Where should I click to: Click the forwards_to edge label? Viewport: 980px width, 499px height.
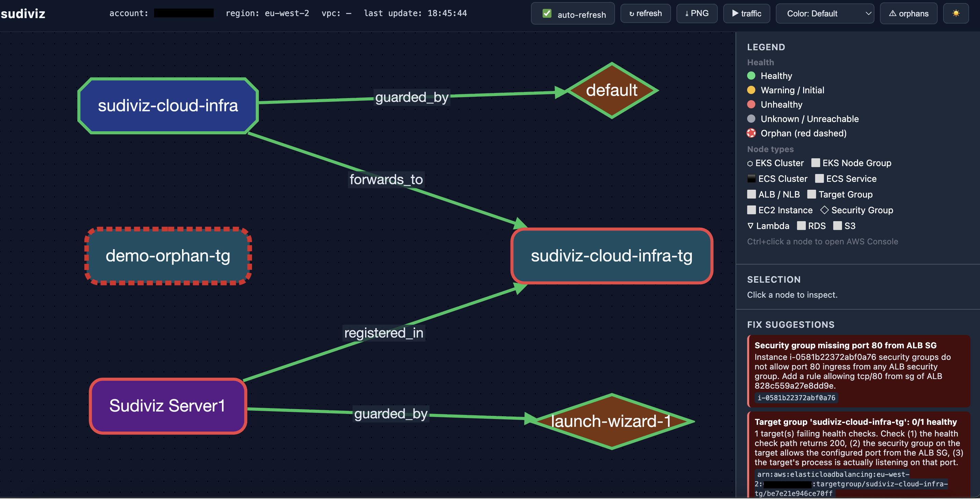click(386, 179)
